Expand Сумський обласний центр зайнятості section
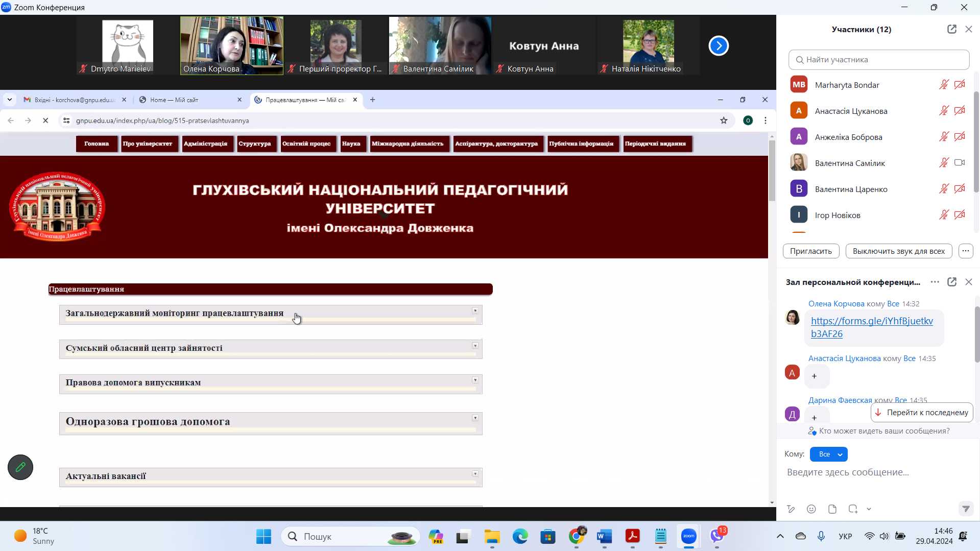This screenshot has height=551, width=980. pyautogui.click(x=271, y=349)
